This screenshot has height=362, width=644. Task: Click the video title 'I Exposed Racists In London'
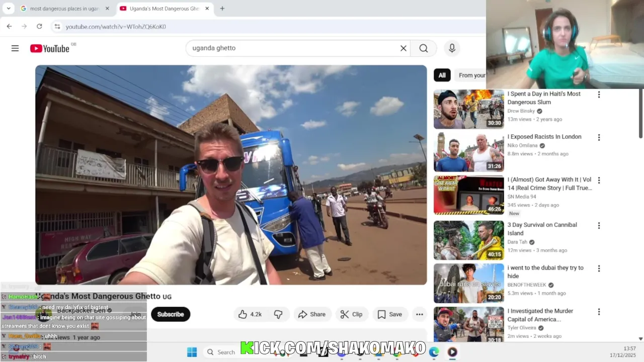544,137
